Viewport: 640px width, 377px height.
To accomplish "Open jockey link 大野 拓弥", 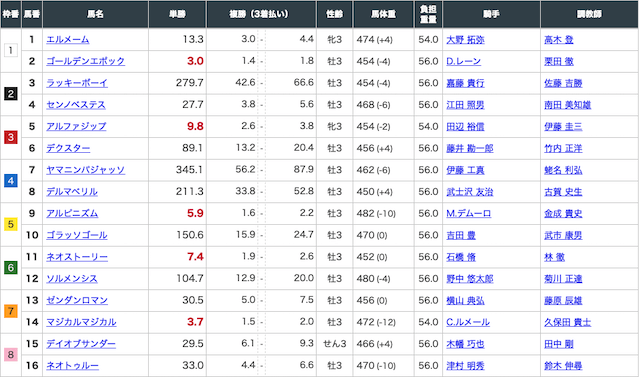I will [465, 40].
